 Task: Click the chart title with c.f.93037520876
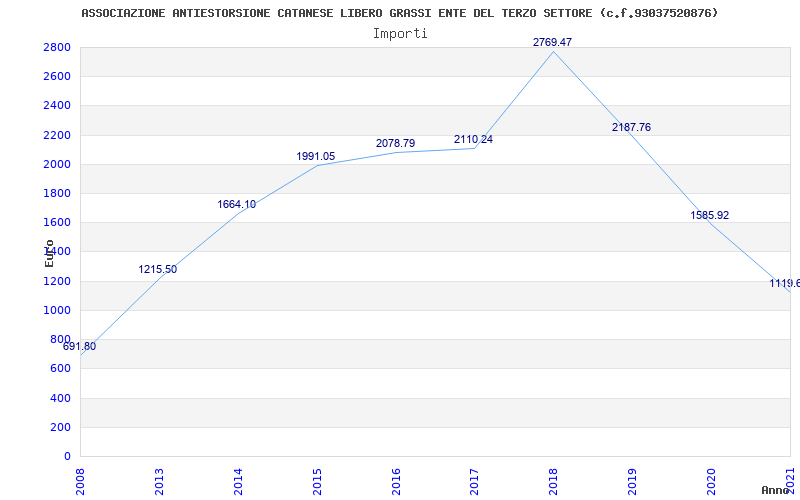click(399, 13)
